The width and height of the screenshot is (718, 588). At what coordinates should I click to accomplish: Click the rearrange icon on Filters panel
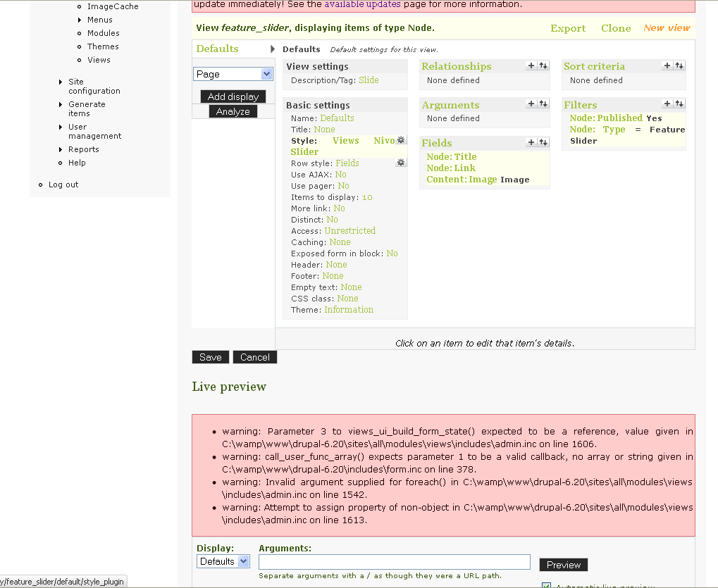(679, 104)
